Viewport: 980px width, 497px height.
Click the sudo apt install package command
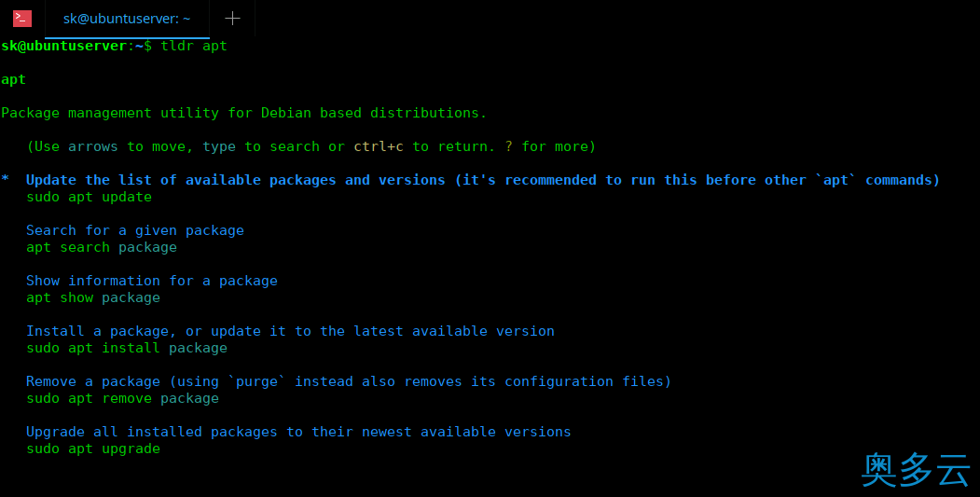click(x=127, y=348)
